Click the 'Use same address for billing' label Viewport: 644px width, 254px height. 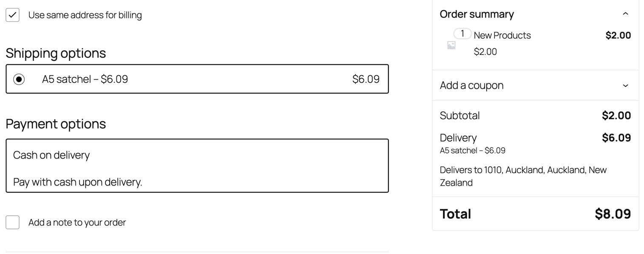[x=85, y=15]
